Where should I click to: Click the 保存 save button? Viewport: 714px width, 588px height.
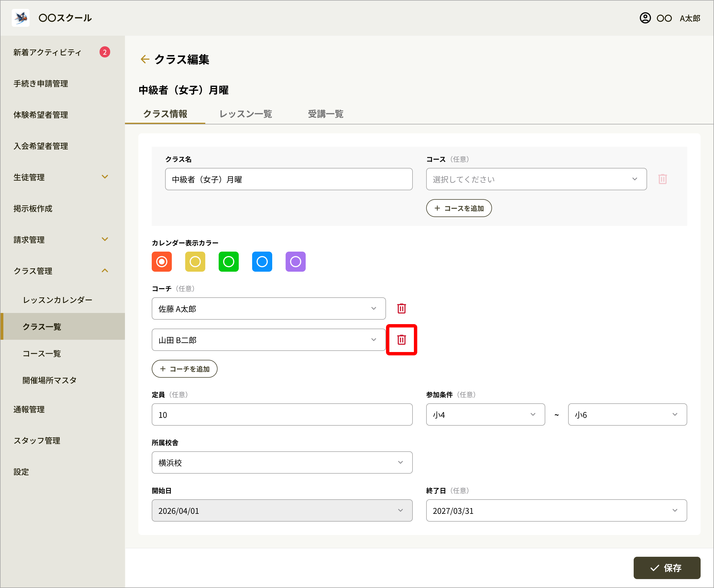pyautogui.click(x=667, y=568)
